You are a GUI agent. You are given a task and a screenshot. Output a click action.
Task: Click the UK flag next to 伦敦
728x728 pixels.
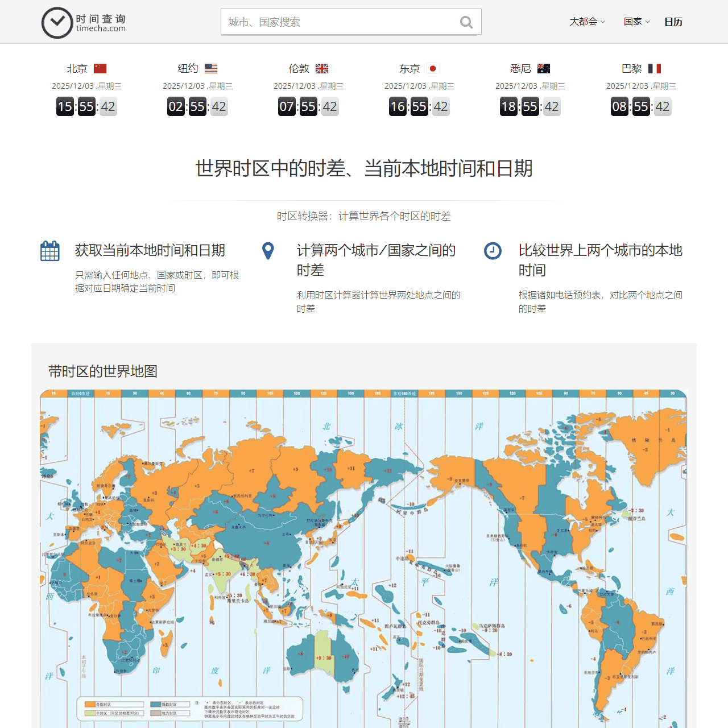coord(322,68)
